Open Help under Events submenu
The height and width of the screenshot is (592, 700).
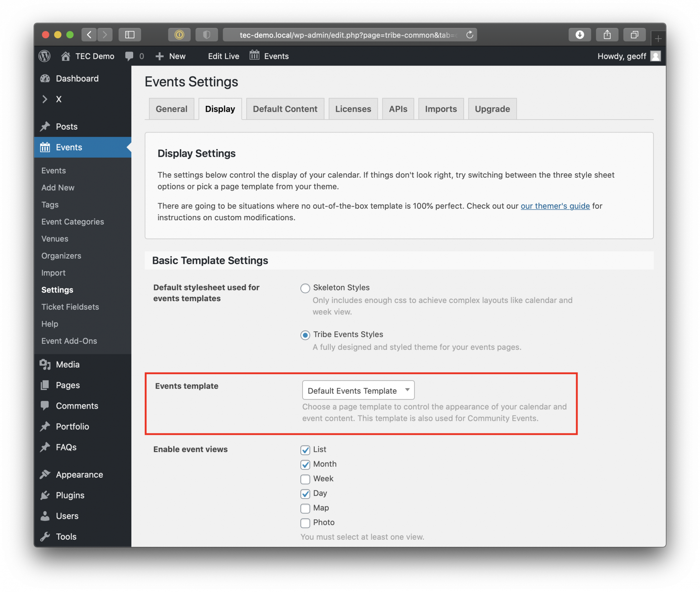click(50, 324)
